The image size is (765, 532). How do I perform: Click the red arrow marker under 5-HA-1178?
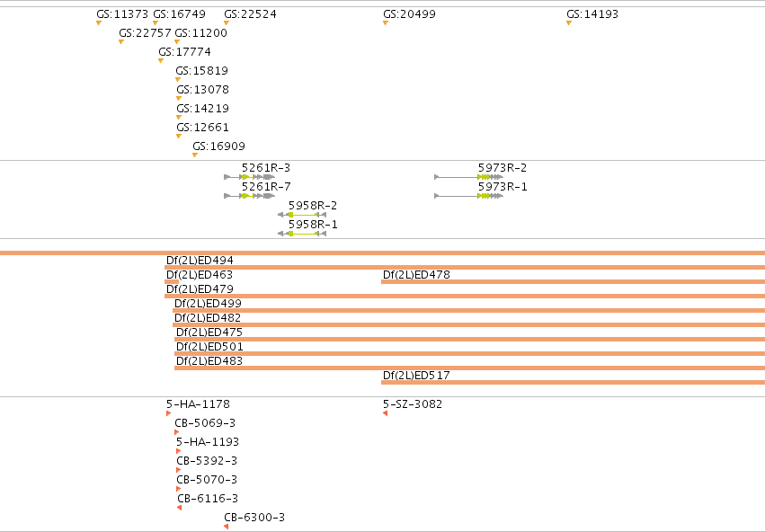tap(168, 413)
